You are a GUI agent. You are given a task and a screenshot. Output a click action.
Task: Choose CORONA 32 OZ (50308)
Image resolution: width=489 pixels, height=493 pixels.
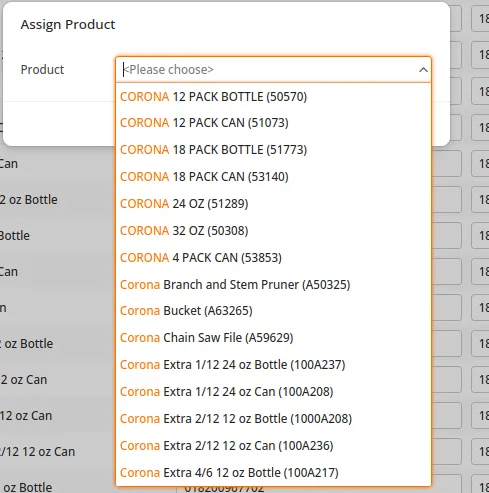pyautogui.click(x=273, y=231)
